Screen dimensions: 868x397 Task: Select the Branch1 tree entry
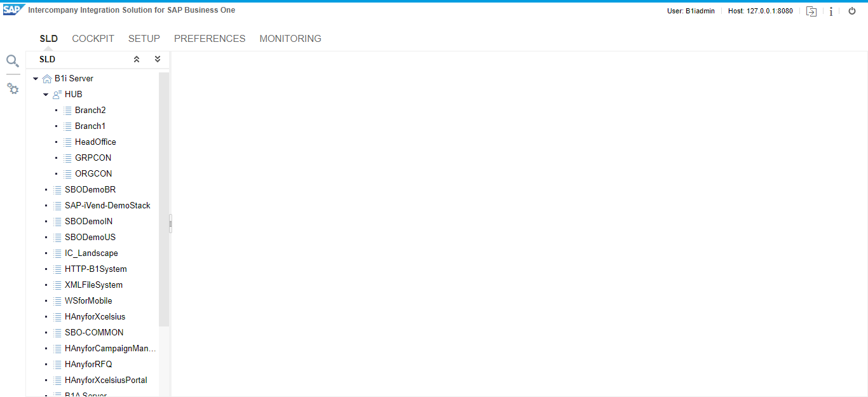click(90, 126)
